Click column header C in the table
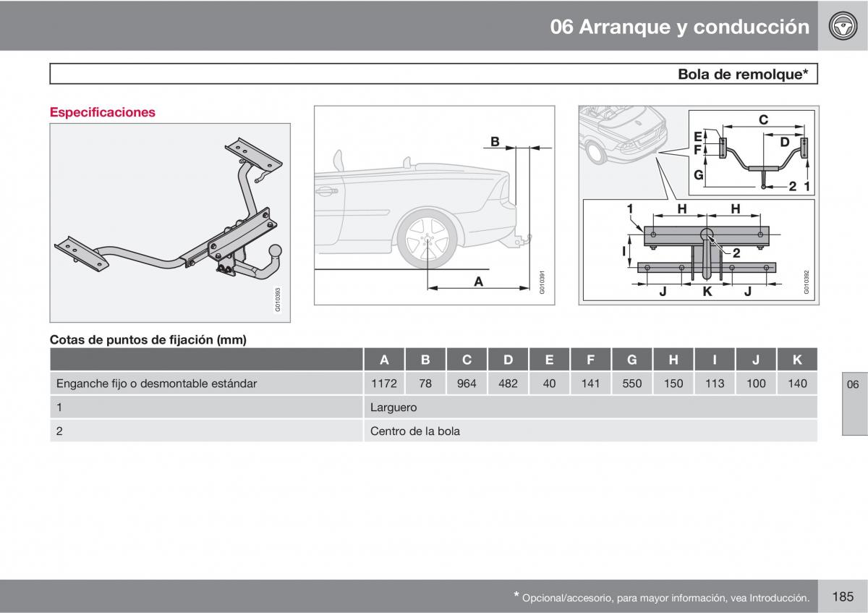Screen dimensions: 868x613 pyautogui.click(x=467, y=360)
